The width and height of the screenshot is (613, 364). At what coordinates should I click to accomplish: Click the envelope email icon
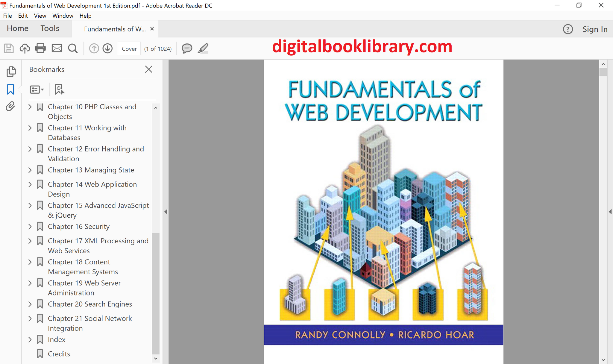(57, 48)
